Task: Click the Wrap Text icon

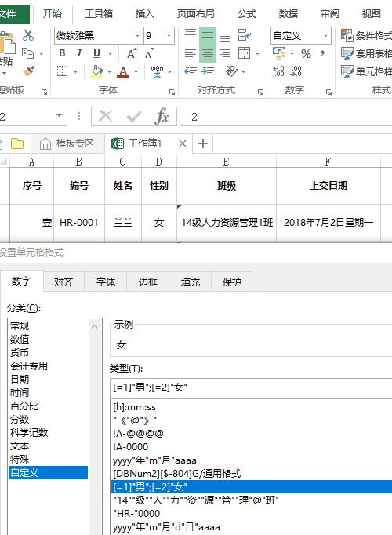Action: 244,35
